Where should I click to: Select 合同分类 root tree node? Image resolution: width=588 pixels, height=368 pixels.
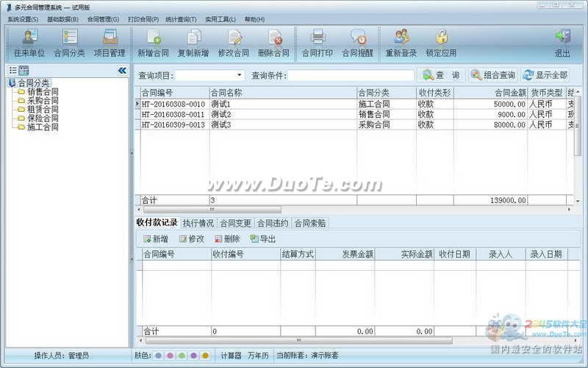pos(34,82)
